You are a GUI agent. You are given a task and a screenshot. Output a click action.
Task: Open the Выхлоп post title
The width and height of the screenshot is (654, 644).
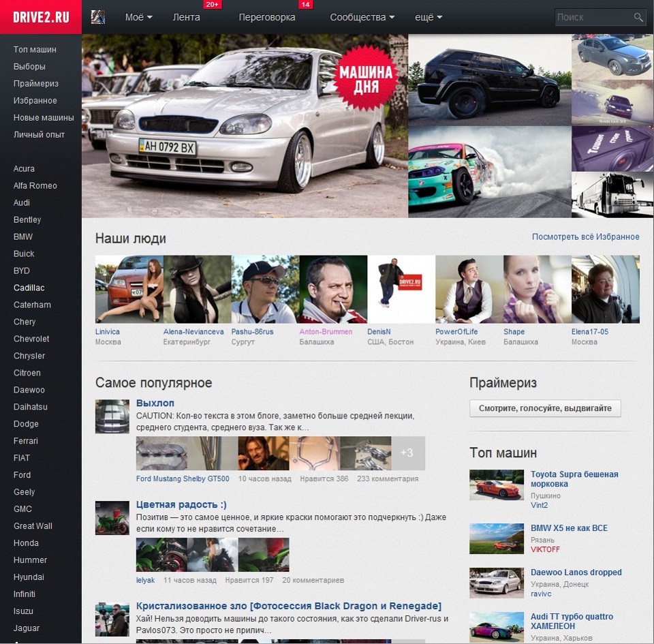tap(155, 403)
